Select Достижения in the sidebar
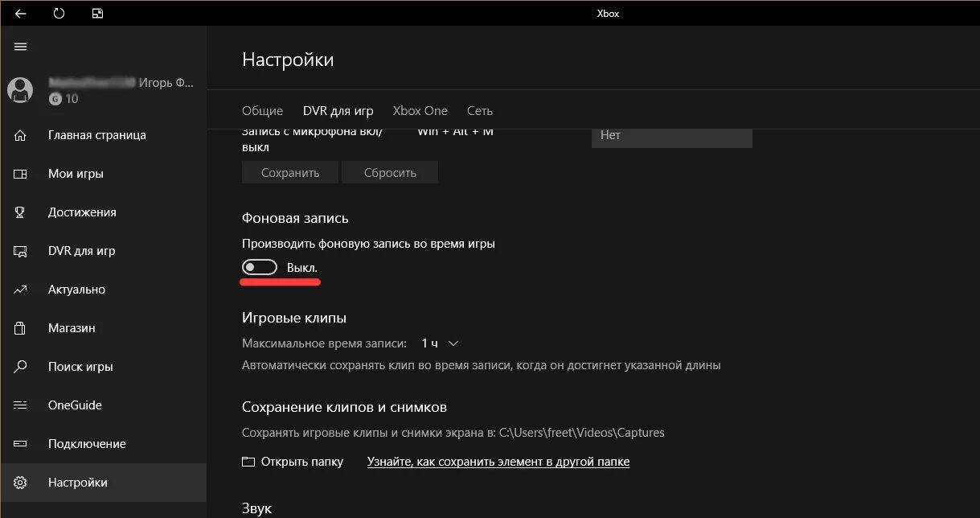The height and width of the screenshot is (518, 980). pyautogui.click(x=103, y=212)
